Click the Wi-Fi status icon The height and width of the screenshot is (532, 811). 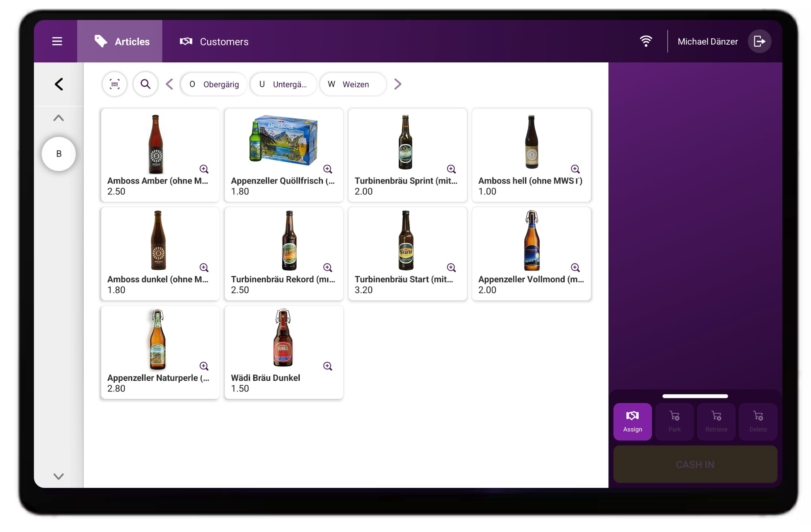[x=646, y=42]
